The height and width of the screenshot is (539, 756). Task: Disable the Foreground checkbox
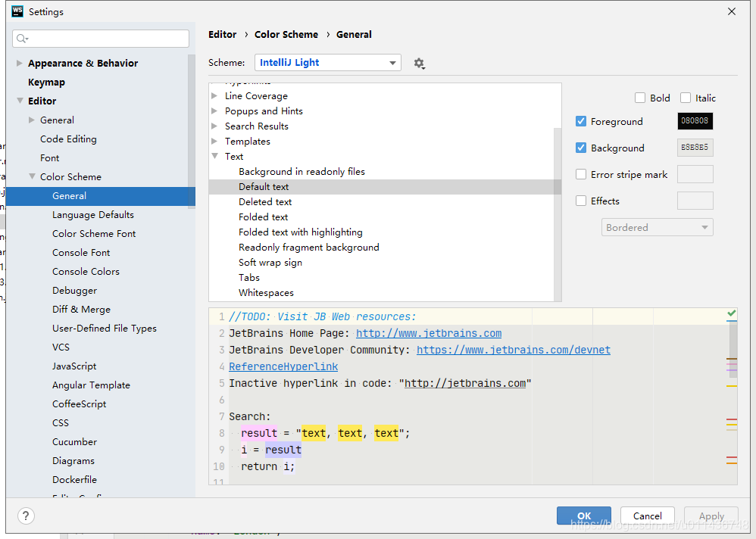coord(582,120)
